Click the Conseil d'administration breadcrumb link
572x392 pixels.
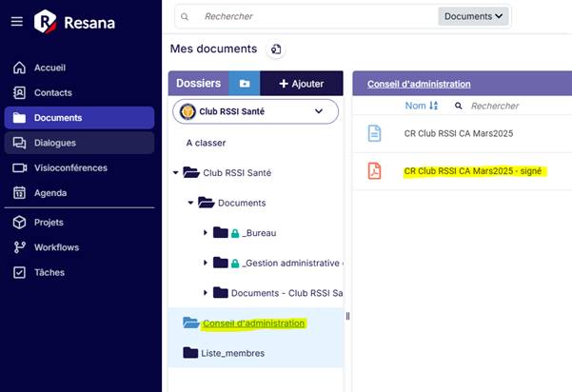(x=419, y=84)
